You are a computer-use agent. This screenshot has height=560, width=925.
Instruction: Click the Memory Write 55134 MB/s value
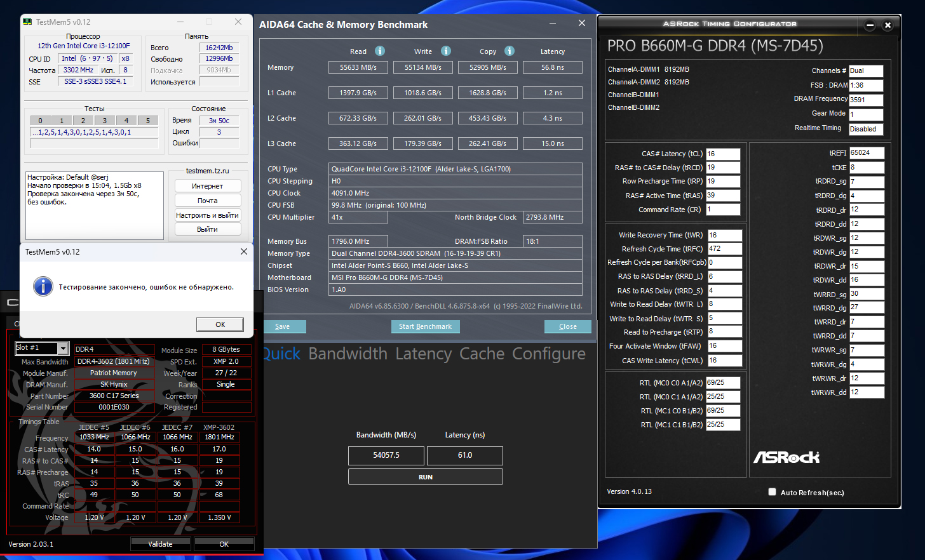pos(423,67)
